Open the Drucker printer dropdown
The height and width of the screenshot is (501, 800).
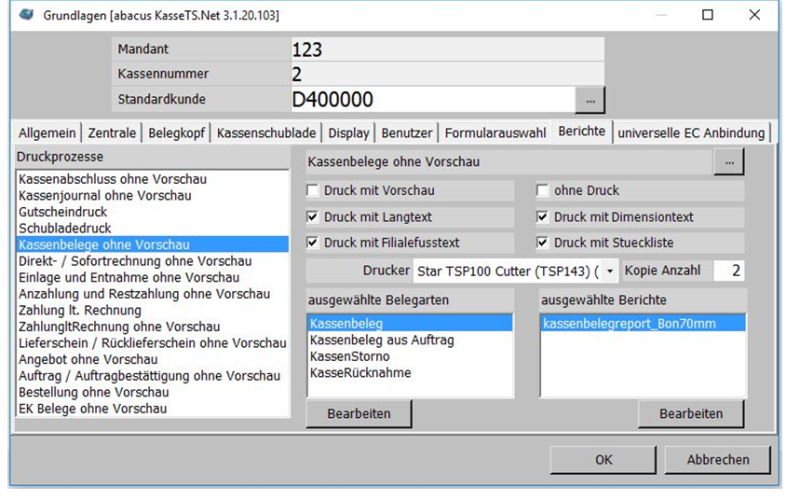coord(611,271)
